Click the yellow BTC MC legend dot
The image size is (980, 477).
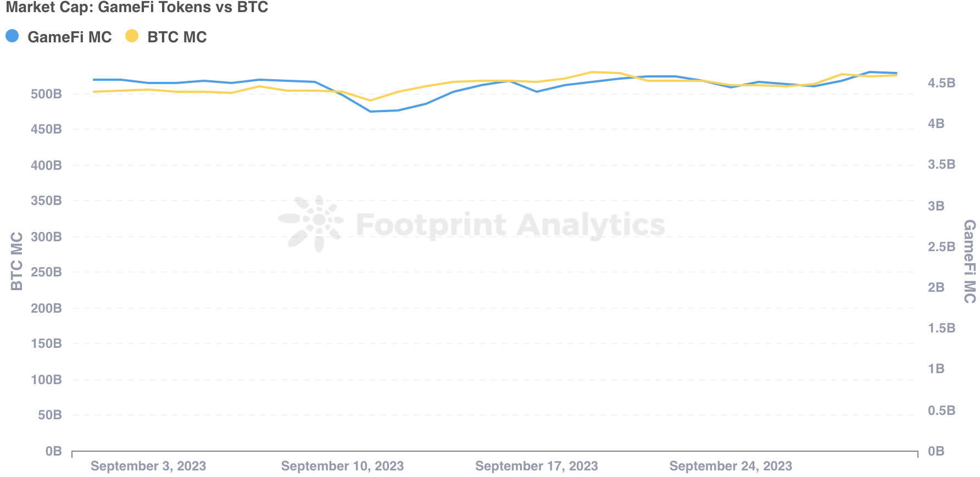[x=132, y=36]
